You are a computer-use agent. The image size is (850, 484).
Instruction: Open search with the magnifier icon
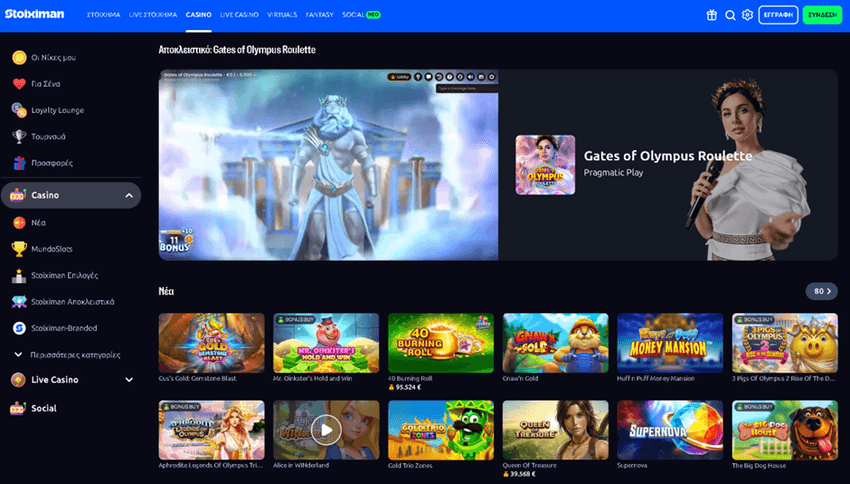(x=730, y=15)
